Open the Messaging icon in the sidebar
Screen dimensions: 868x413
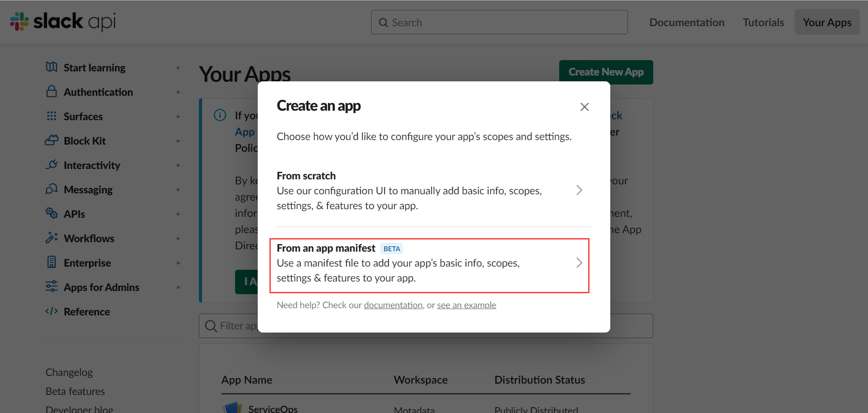[x=51, y=189]
